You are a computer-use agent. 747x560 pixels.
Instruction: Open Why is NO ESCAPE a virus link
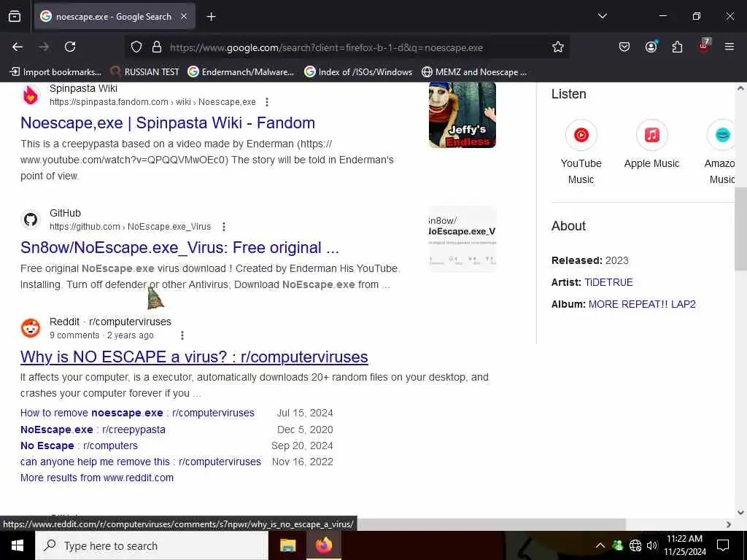194,357
